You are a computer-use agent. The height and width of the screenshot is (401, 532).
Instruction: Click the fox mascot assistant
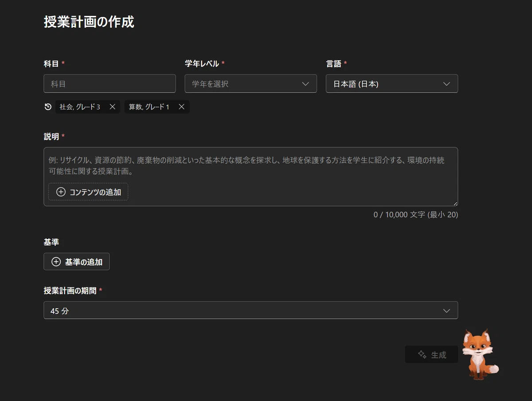480,354
